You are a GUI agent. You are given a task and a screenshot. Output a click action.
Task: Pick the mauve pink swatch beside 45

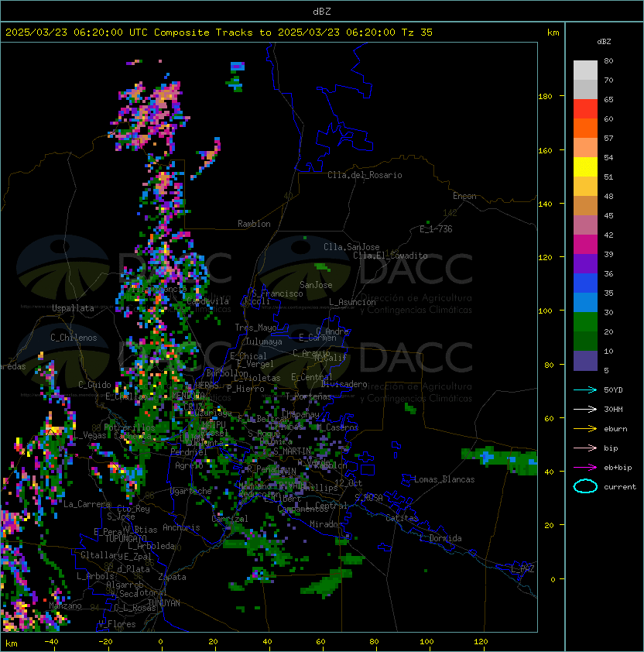(585, 225)
